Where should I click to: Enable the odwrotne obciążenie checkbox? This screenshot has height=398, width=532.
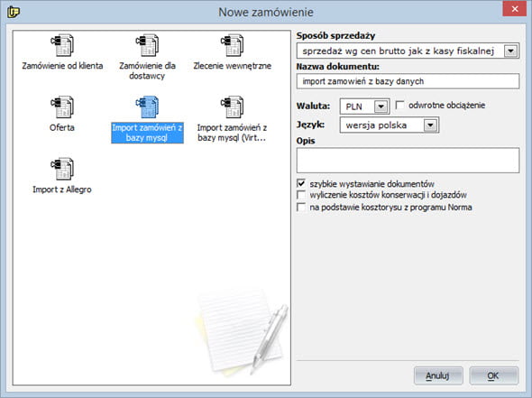click(x=400, y=105)
